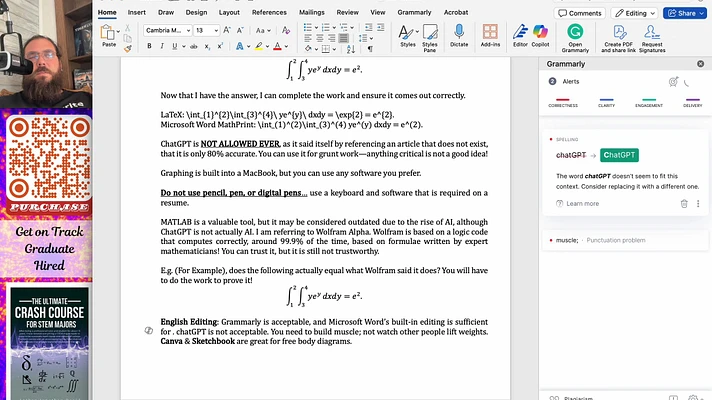Open more options on spelling card
The width and height of the screenshot is (712, 400).
pyautogui.click(x=698, y=203)
